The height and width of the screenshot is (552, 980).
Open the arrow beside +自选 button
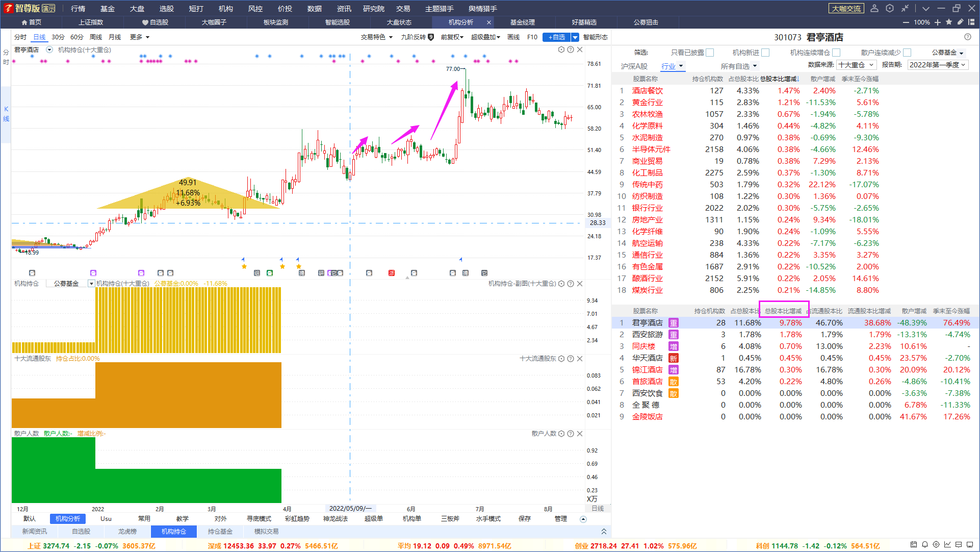coord(575,37)
